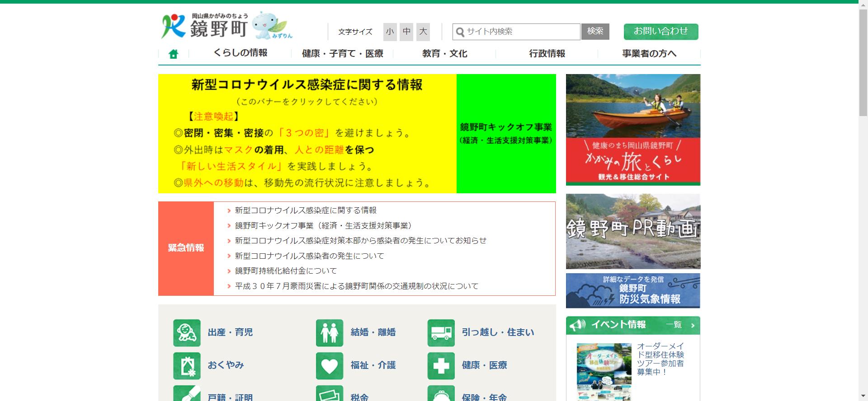This screenshot has width=868, height=401.
Task: Open the migration tour event thumbnail
Action: click(604, 372)
